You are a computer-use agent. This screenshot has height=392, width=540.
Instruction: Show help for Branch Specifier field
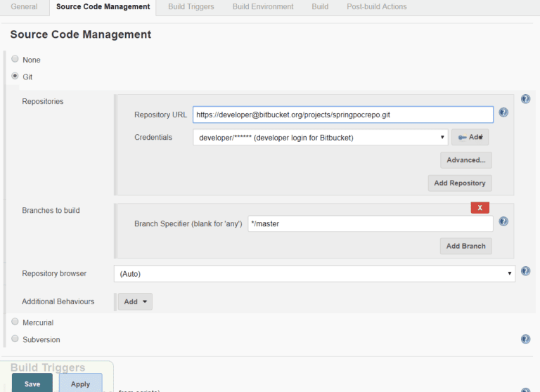(x=503, y=221)
